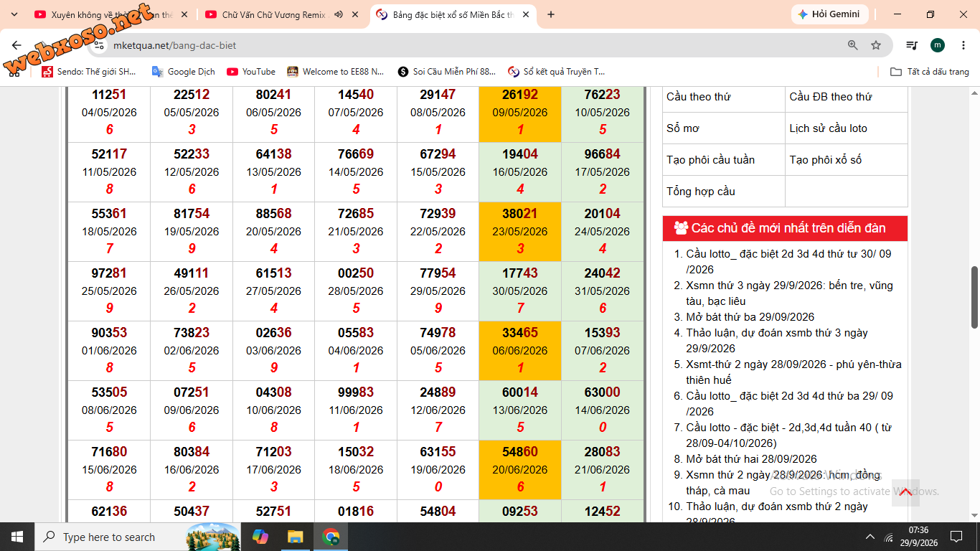
Task: Open the Google Dịch bookmark
Action: (184, 72)
